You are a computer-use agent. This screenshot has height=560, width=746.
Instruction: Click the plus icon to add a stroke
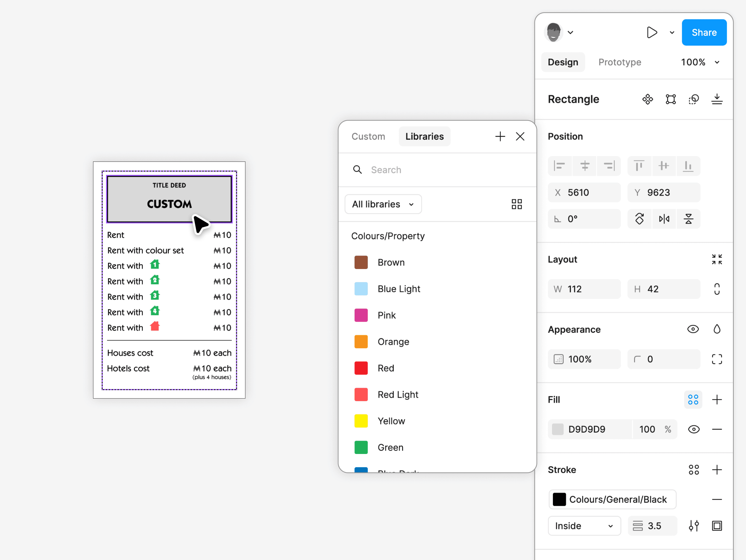[x=717, y=470]
